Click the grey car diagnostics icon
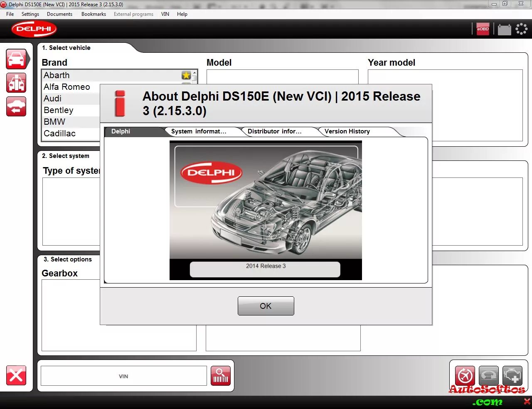This screenshot has width=532, height=409. [x=488, y=376]
